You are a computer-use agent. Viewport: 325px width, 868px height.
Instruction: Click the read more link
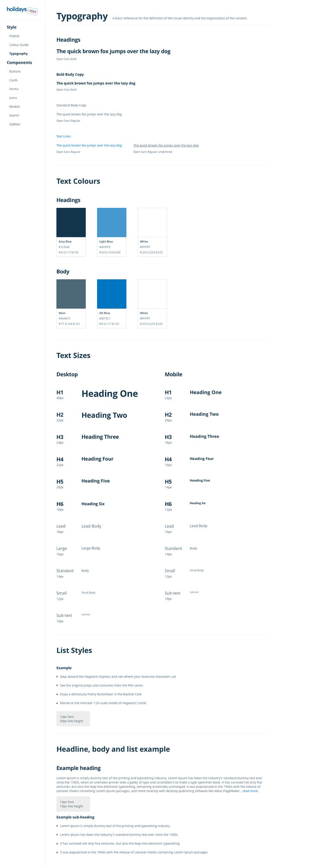250,791
